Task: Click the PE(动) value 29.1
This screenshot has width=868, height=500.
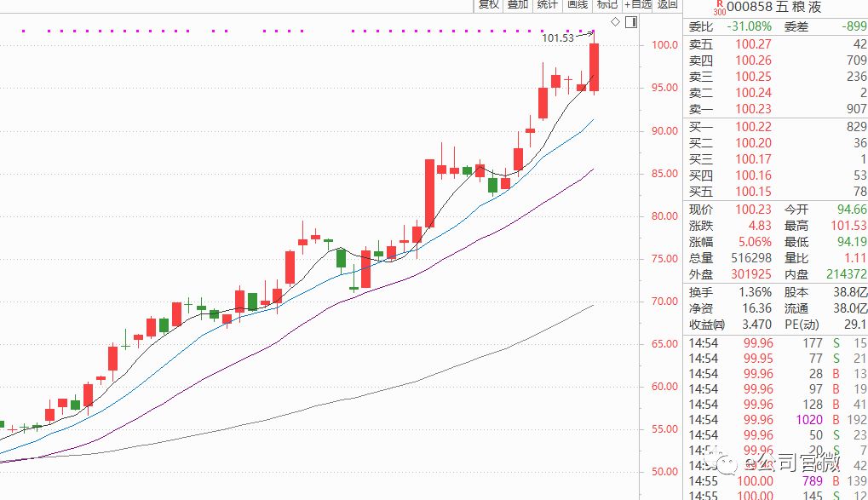Action: 855,325
